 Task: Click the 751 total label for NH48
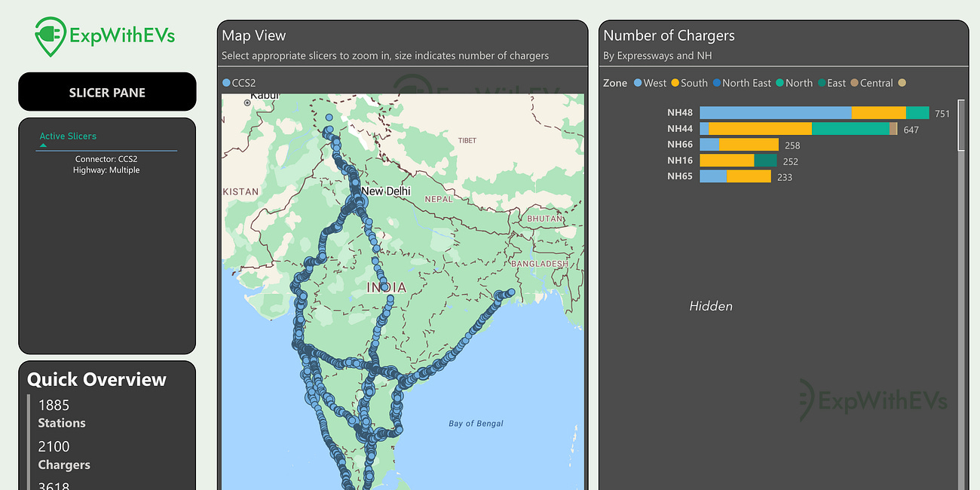point(942,114)
